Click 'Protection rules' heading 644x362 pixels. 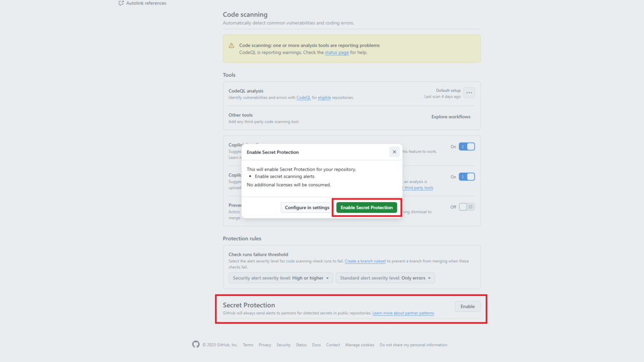tap(242, 238)
